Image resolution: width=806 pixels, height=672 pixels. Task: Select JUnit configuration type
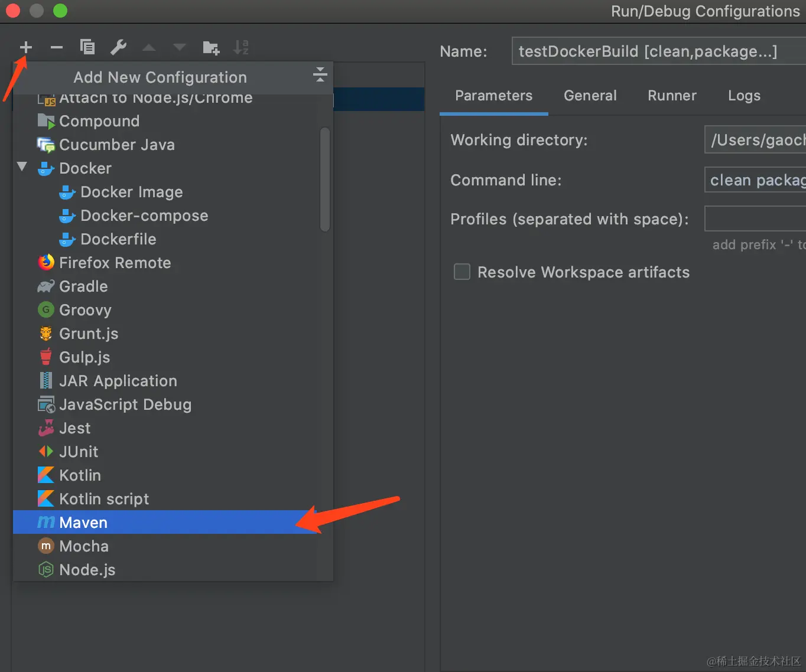pyautogui.click(x=173, y=452)
